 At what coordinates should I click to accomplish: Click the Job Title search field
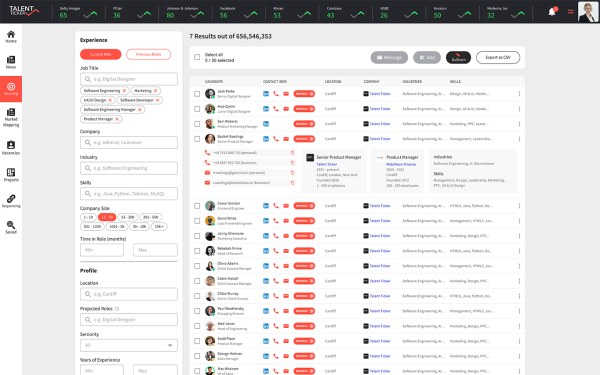(129, 79)
